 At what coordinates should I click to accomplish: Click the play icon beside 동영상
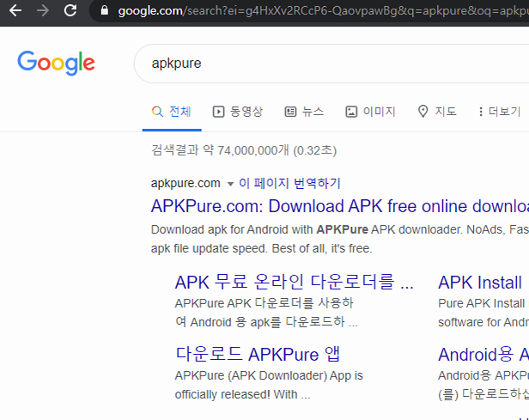218,112
